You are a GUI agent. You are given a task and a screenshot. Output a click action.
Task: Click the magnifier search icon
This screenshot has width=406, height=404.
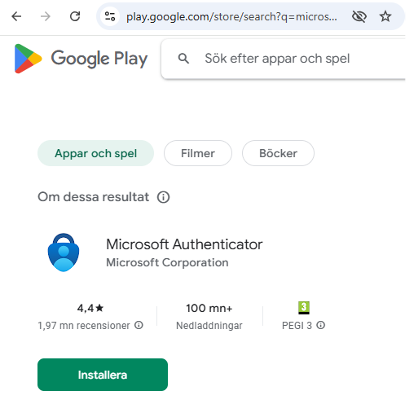point(183,59)
